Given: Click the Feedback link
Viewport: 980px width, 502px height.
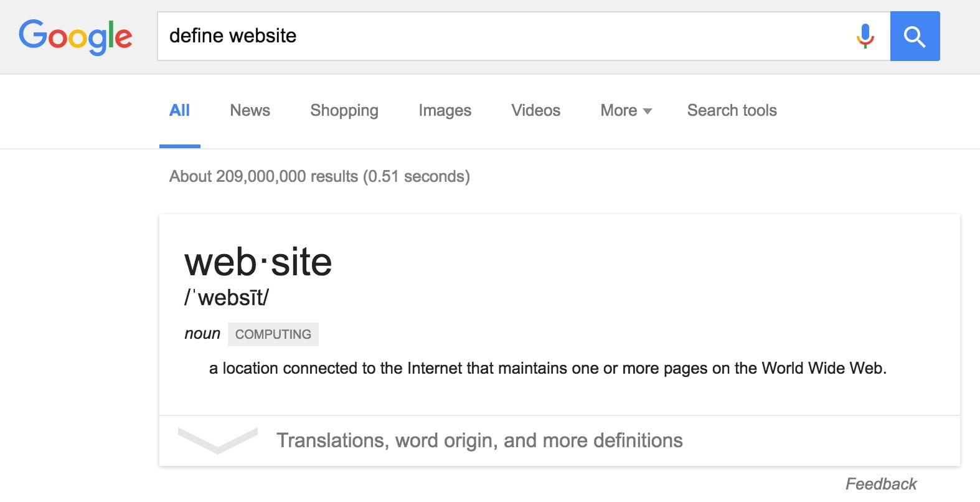Looking at the screenshot, I should click(880, 484).
